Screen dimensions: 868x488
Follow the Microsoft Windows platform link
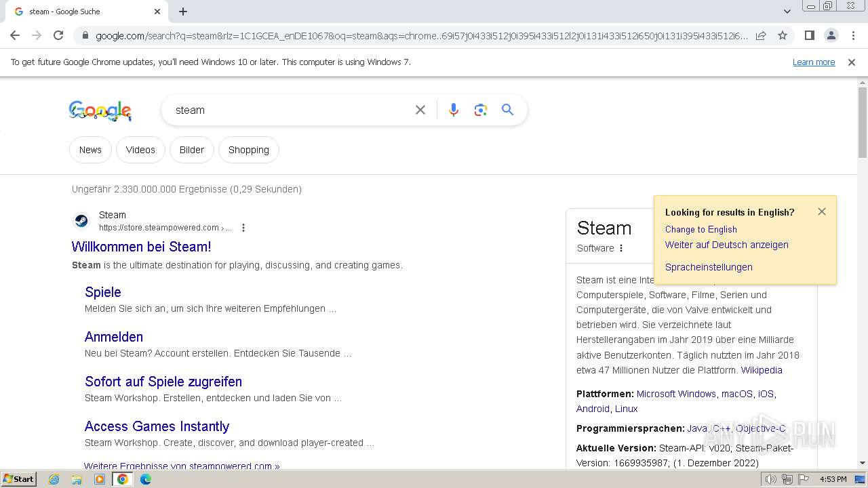click(x=676, y=394)
